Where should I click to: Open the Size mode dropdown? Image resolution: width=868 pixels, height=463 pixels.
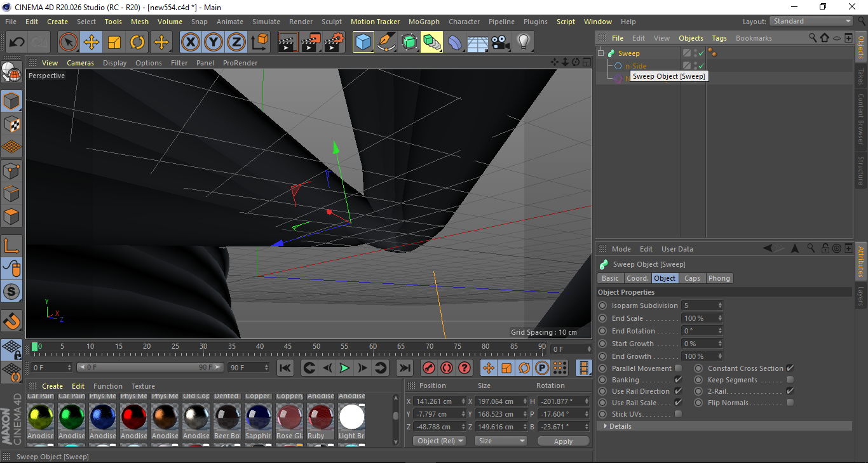[502, 441]
